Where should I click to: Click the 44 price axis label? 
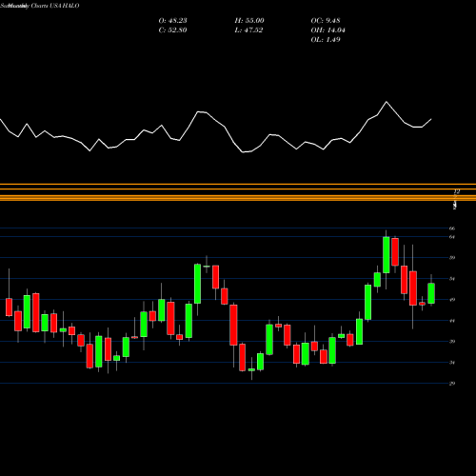[x=452, y=321]
